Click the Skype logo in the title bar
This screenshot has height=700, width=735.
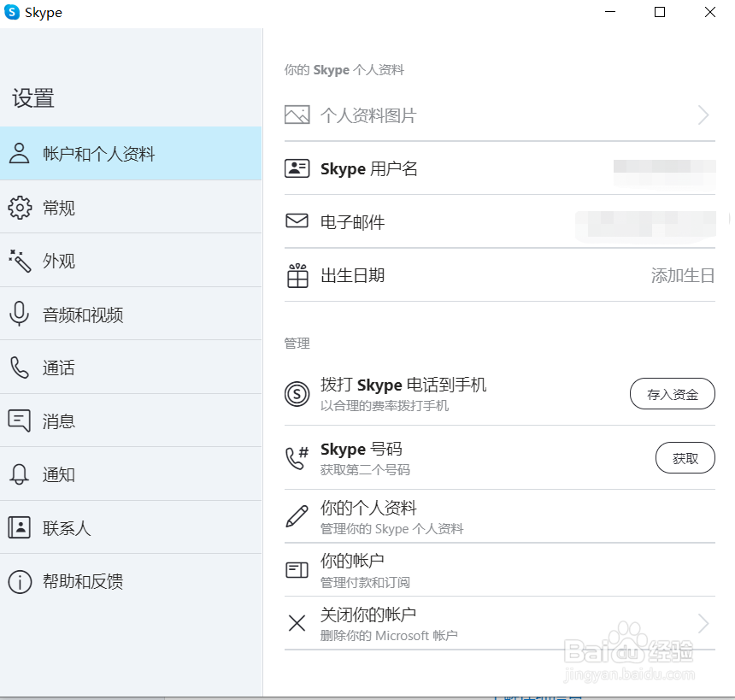(12, 12)
